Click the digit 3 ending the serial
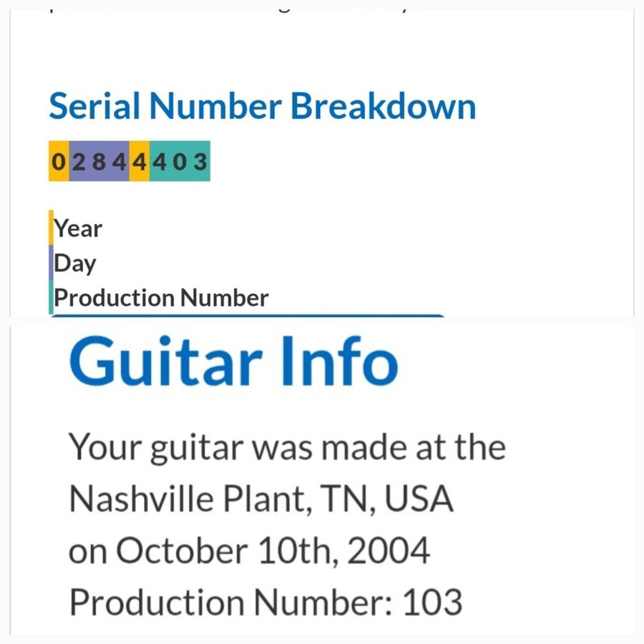The height and width of the screenshot is (644, 644). click(x=200, y=162)
